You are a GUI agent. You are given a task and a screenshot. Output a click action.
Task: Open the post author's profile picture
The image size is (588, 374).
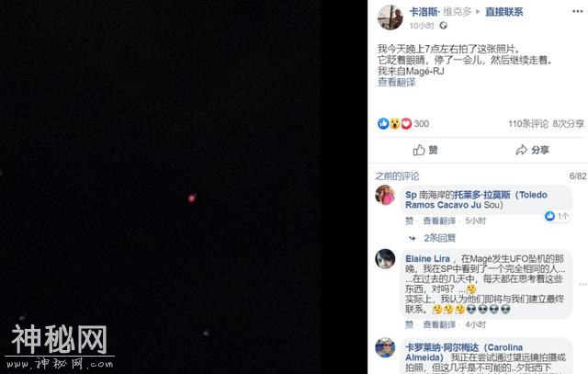[390, 17]
